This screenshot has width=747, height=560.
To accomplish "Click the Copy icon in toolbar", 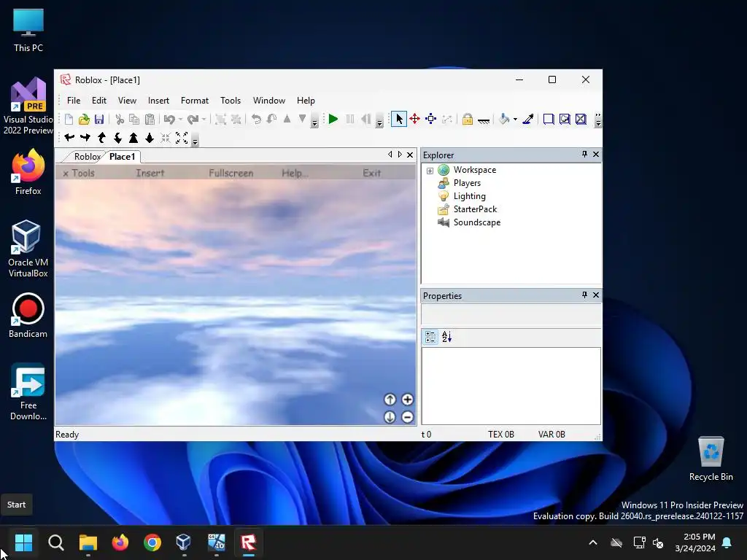I will [134, 119].
